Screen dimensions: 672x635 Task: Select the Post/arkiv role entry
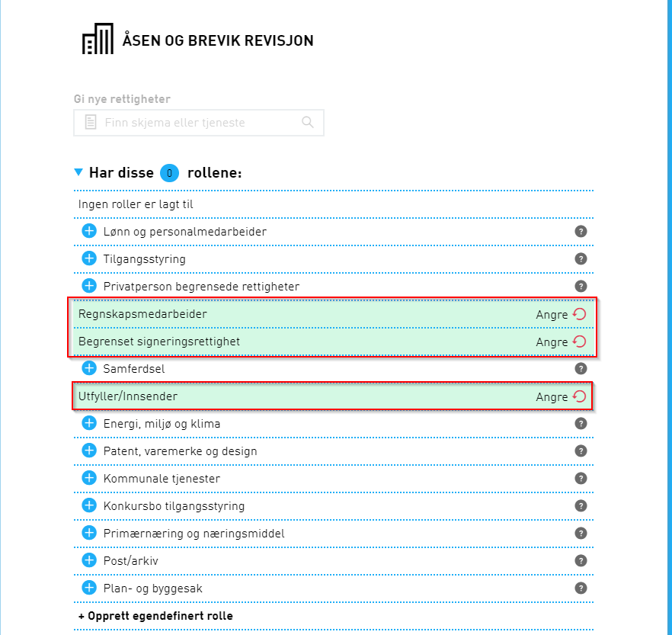(x=334, y=561)
